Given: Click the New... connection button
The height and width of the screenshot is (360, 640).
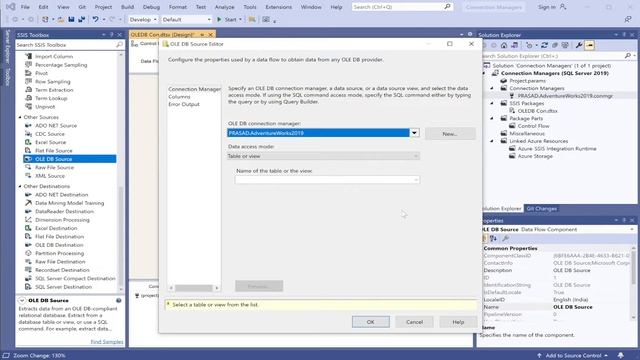Looking at the screenshot, I should 450,133.
